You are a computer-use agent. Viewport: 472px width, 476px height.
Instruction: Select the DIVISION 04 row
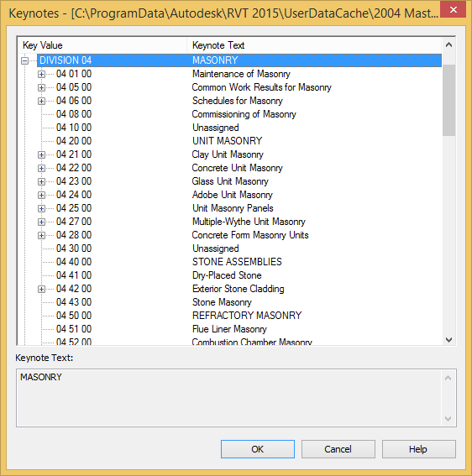click(x=239, y=60)
